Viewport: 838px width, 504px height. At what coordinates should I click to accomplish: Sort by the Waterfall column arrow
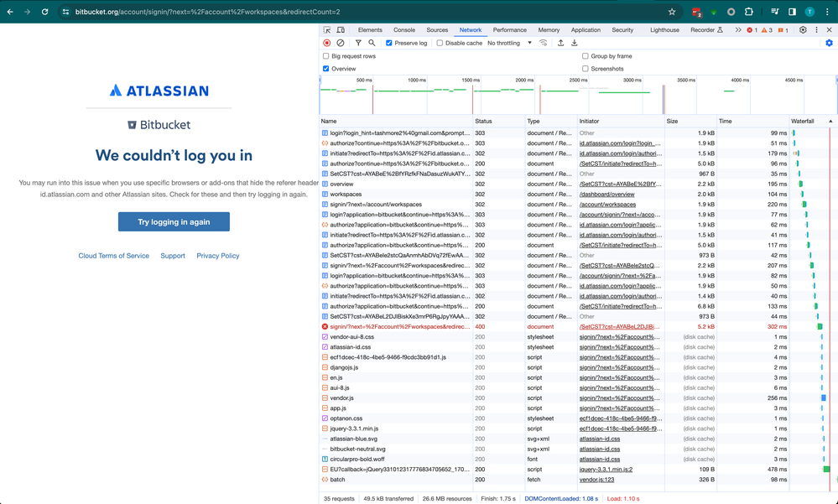[x=830, y=122]
